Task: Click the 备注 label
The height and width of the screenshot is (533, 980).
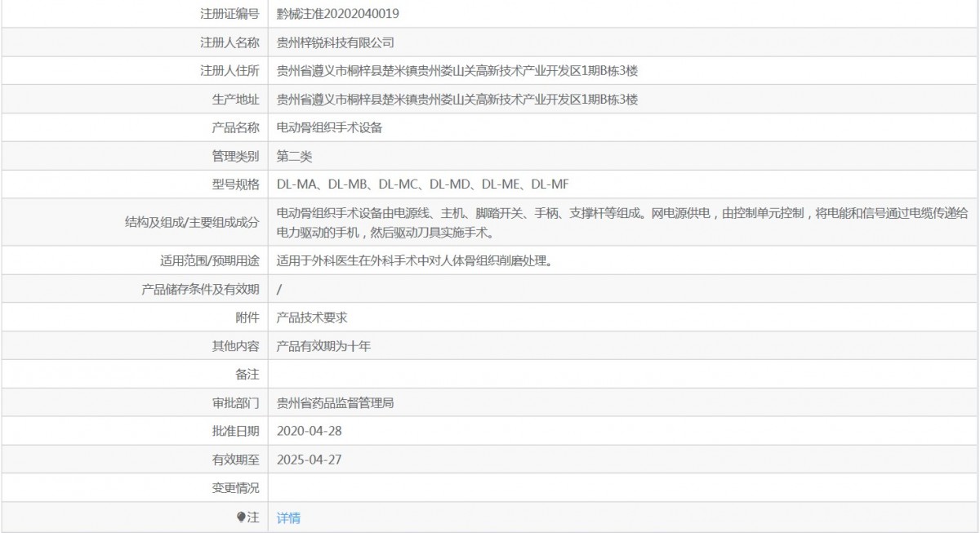Action: pos(247,375)
